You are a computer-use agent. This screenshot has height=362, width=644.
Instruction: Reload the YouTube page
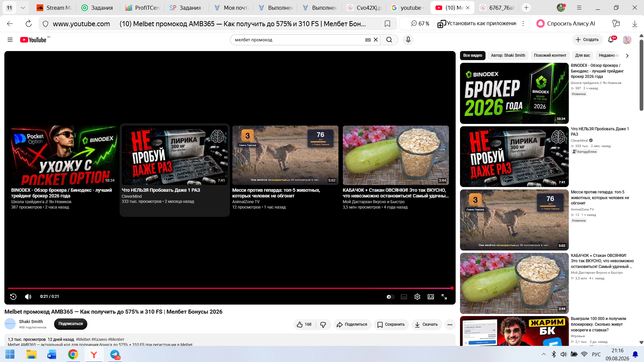29,24
